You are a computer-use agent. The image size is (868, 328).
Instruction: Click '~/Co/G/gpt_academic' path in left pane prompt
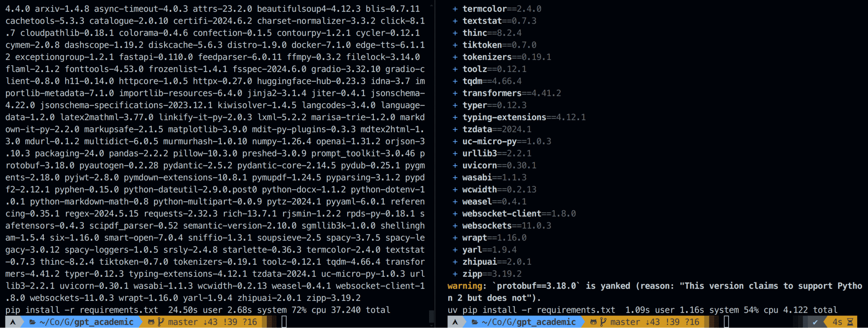(86, 322)
